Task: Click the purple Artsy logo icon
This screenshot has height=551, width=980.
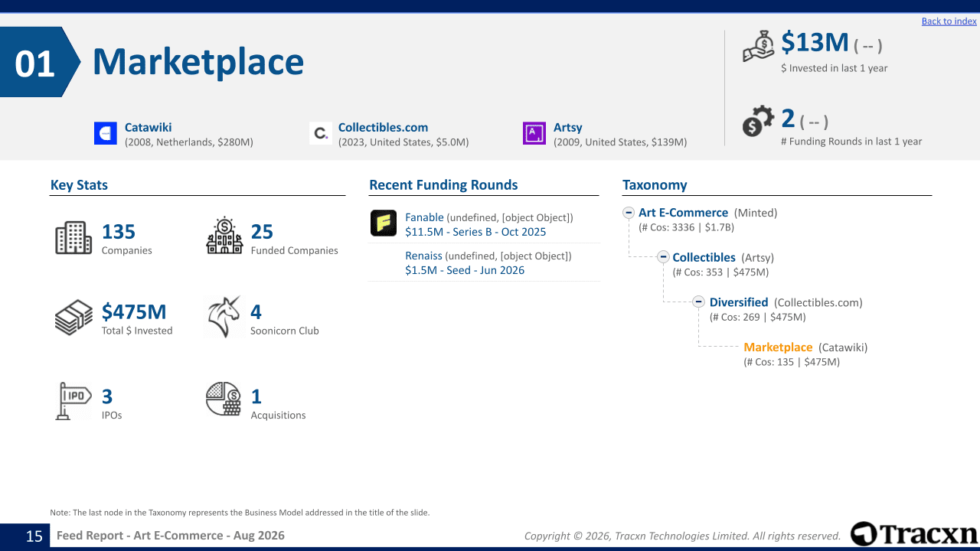Action: click(534, 133)
